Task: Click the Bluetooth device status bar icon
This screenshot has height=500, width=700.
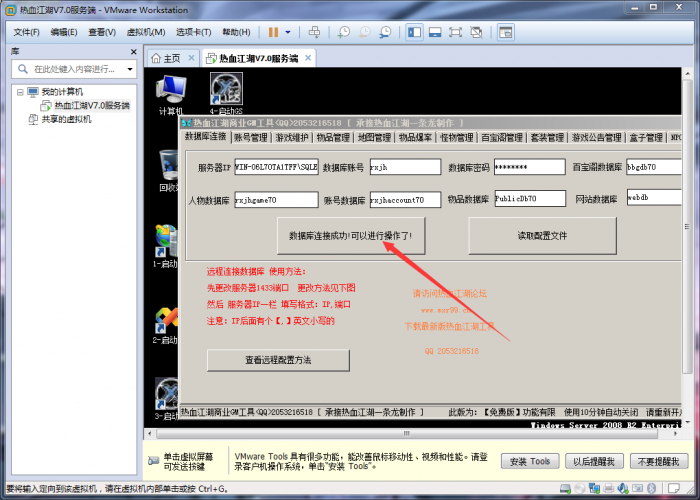Action: coord(651,488)
